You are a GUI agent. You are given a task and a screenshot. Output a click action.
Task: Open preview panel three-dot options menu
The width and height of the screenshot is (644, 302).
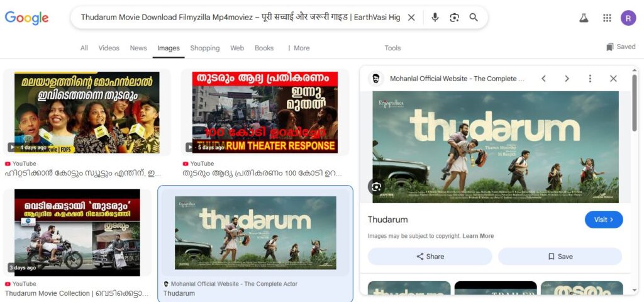(590, 79)
